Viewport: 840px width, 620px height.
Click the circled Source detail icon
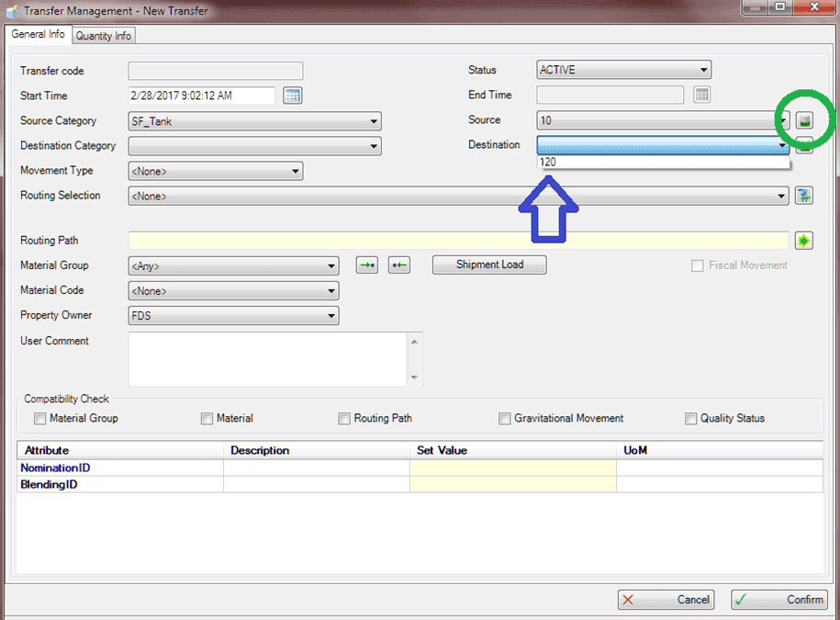tap(803, 120)
